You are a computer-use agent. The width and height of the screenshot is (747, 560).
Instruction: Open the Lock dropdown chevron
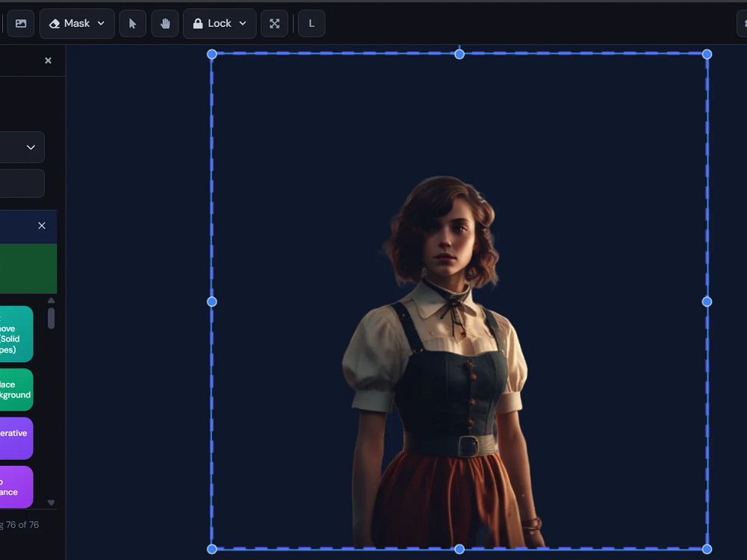point(243,23)
